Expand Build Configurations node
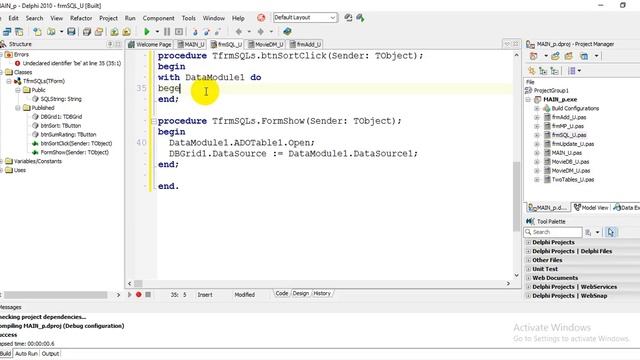 pos(537,109)
